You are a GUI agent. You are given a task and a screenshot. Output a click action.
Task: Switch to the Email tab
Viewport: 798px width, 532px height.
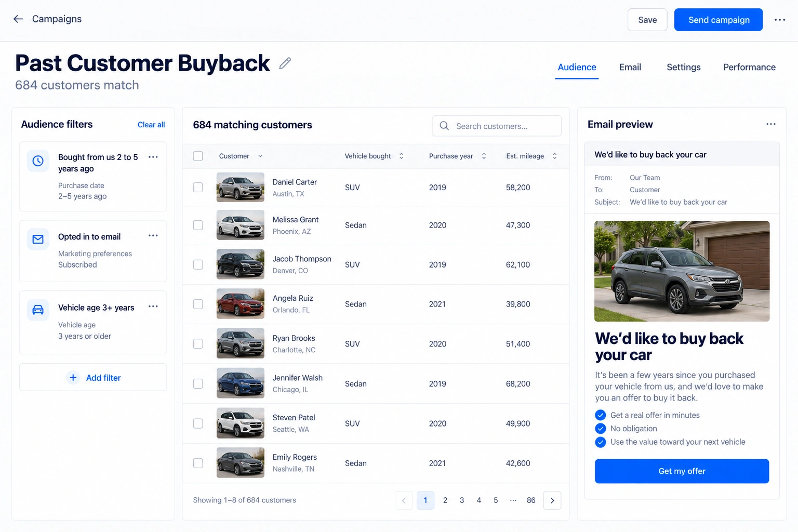coord(630,68)
